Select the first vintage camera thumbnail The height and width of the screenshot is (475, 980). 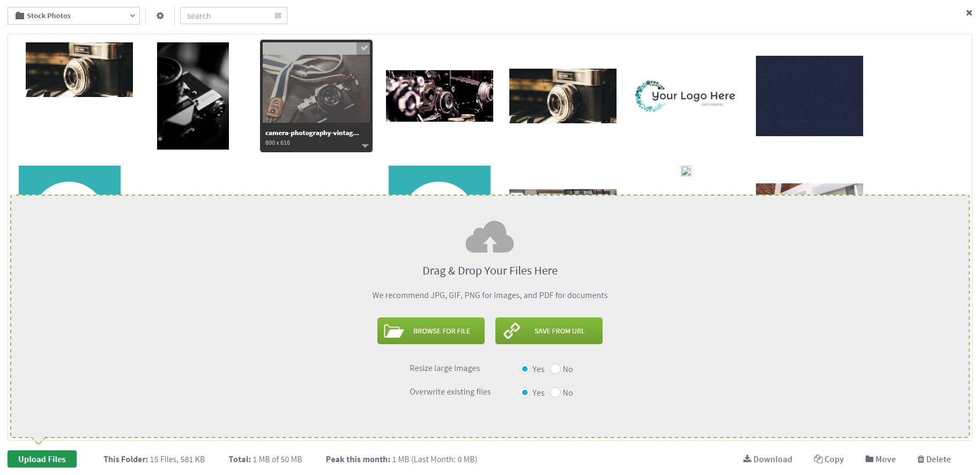coord(79,70)
